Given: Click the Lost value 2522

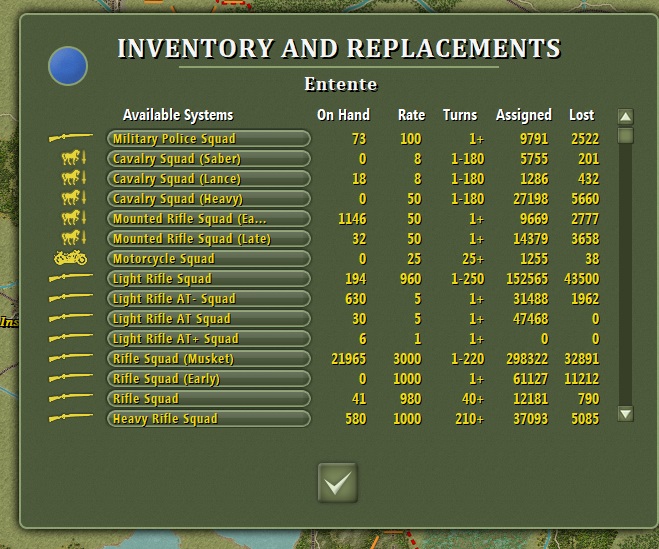Looking at the screenshot, I should point(585,139).
